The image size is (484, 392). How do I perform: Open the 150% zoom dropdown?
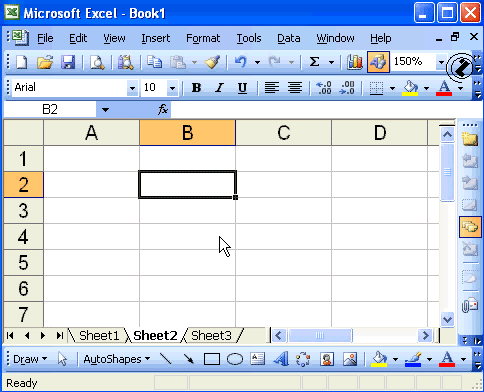tap(441, 62)
